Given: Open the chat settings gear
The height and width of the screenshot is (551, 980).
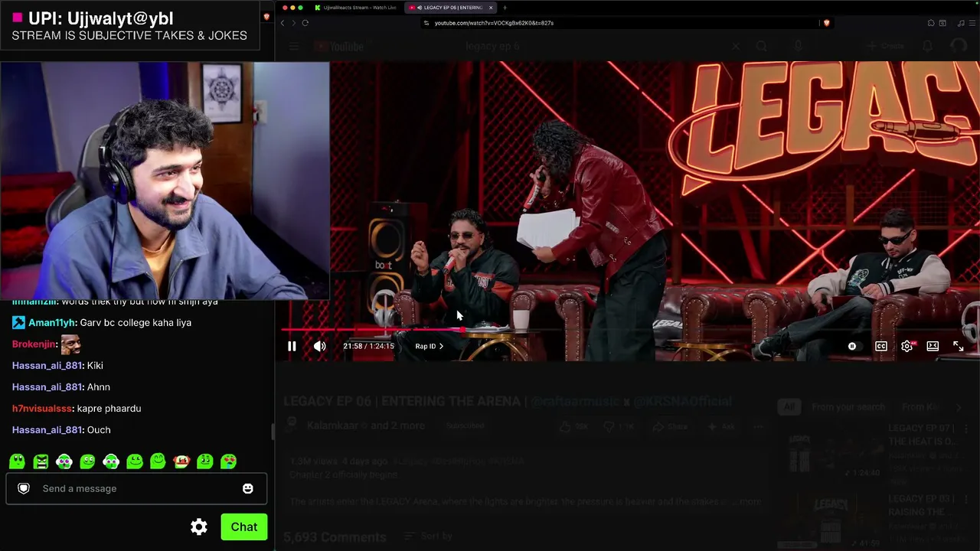Looking at the screenshot, I should 199,527.
